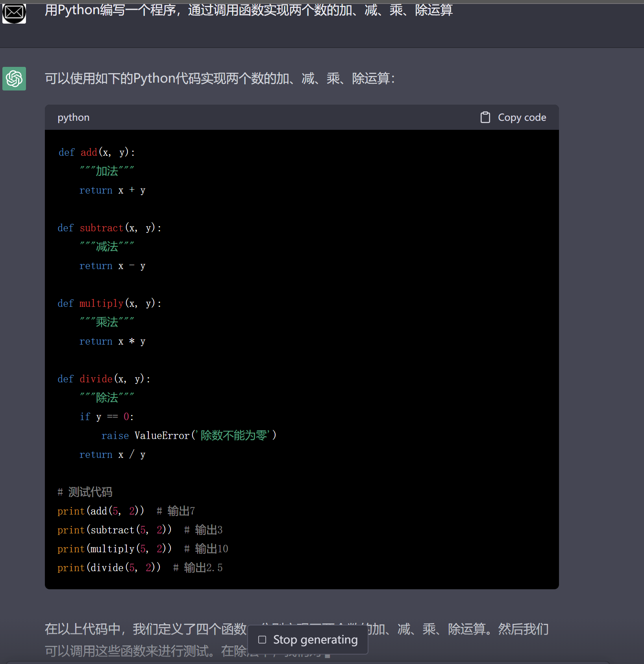
Task: Click the raise ValueError line
Action: coord(189,435)
